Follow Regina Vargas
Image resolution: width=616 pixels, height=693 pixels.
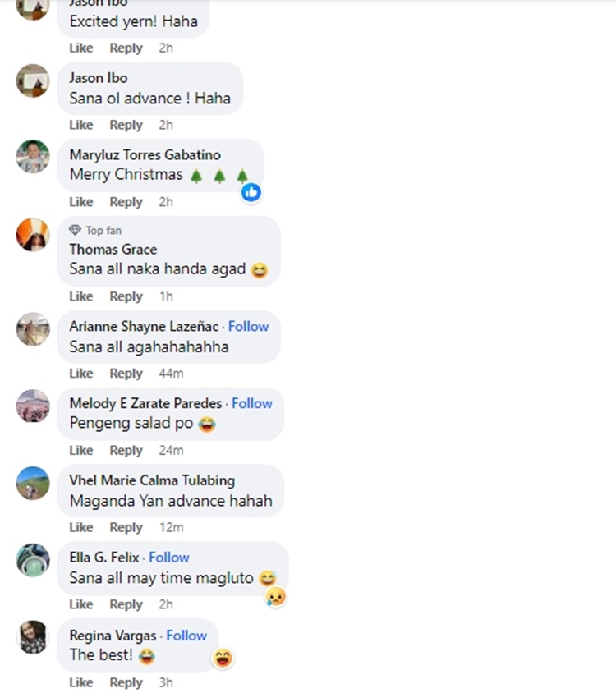coord(186,636)
